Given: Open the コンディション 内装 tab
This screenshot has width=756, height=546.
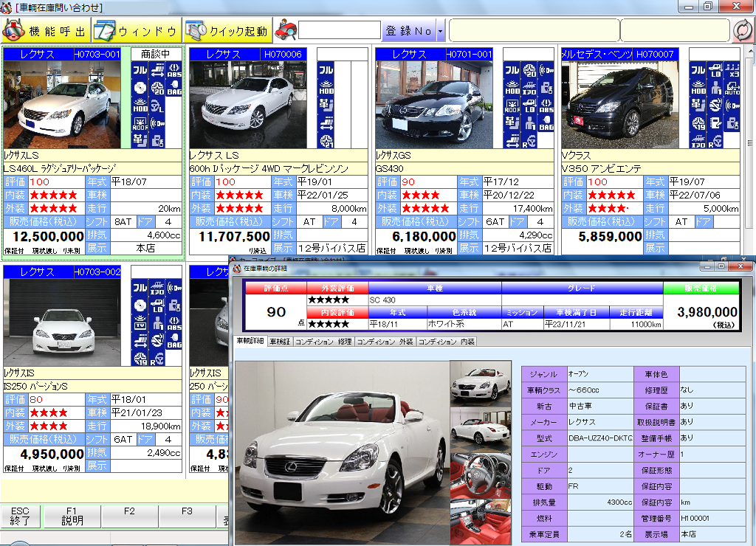Looking at the screenshot, I should pos(447,342).
